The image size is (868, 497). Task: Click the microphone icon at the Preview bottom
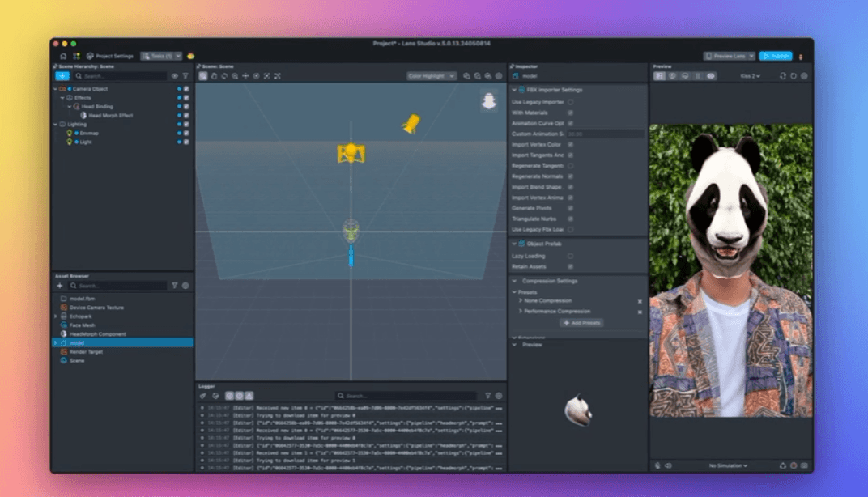click(x=657, y=465)
